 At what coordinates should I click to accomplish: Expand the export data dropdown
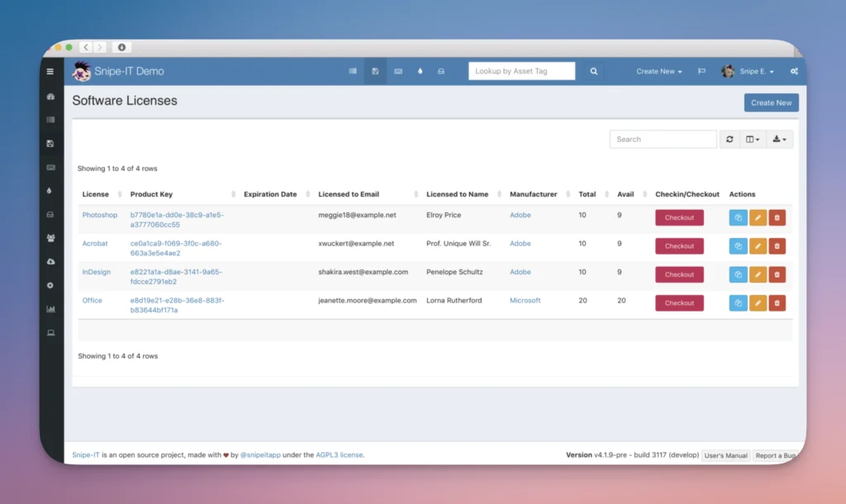tap(779, 140)
